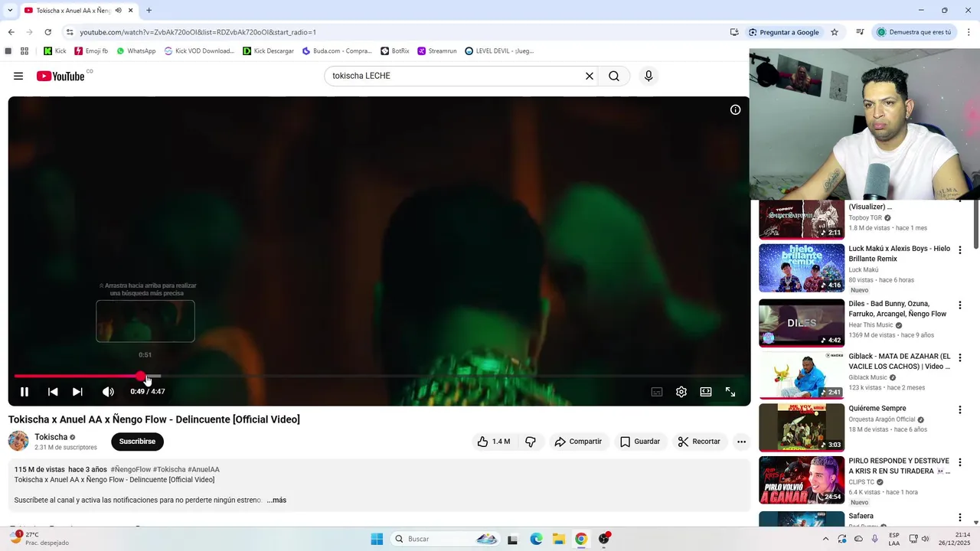The image size is (980, 551).
Task: Clear the search box with X
Action: tap(590, 76)
